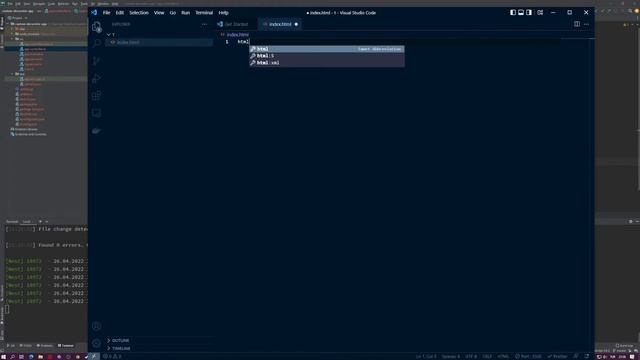
Task: Click the unsaved dot on index.html tab
Action: tap(296, 24)
